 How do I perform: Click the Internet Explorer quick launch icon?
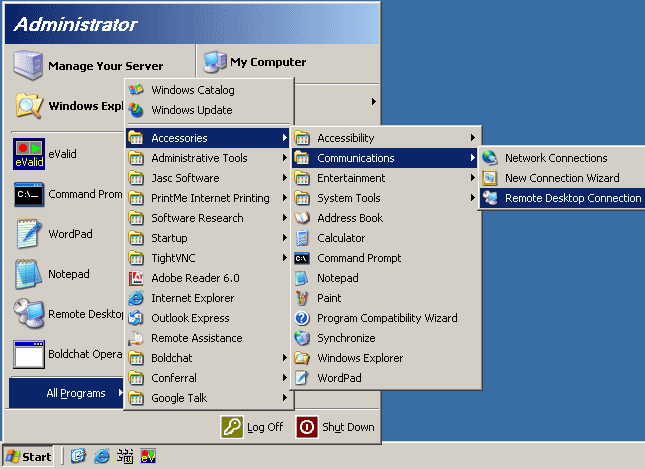pyautogui.click(x=102, y=456)
